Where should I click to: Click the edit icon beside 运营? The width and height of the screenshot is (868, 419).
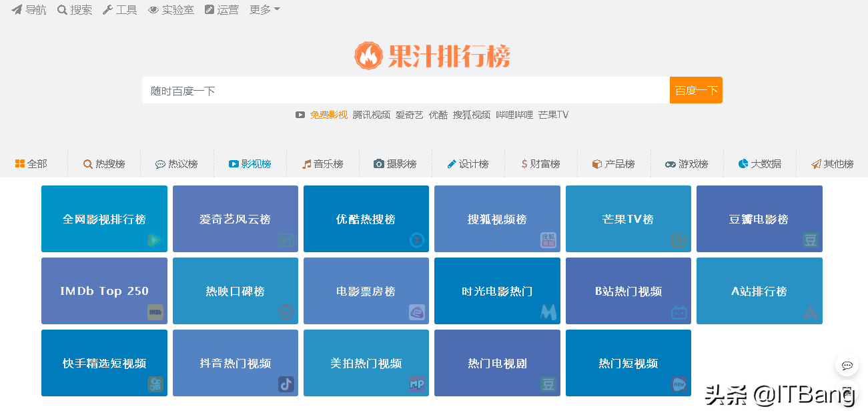(209, 10)
